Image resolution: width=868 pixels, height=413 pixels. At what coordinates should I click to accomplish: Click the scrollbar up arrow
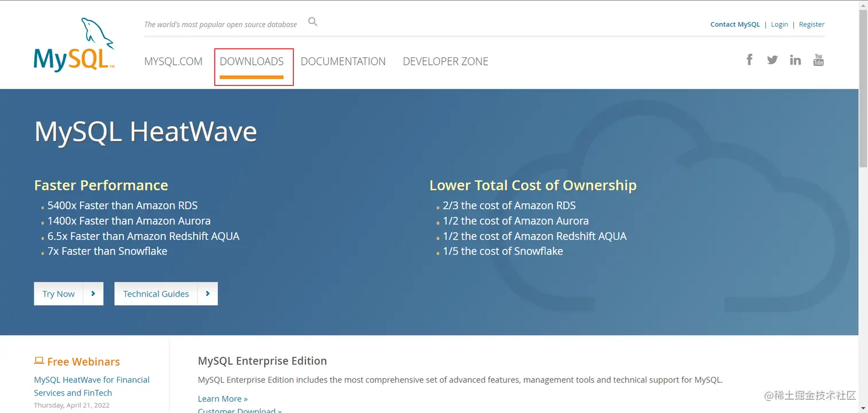tap(863, 5)
